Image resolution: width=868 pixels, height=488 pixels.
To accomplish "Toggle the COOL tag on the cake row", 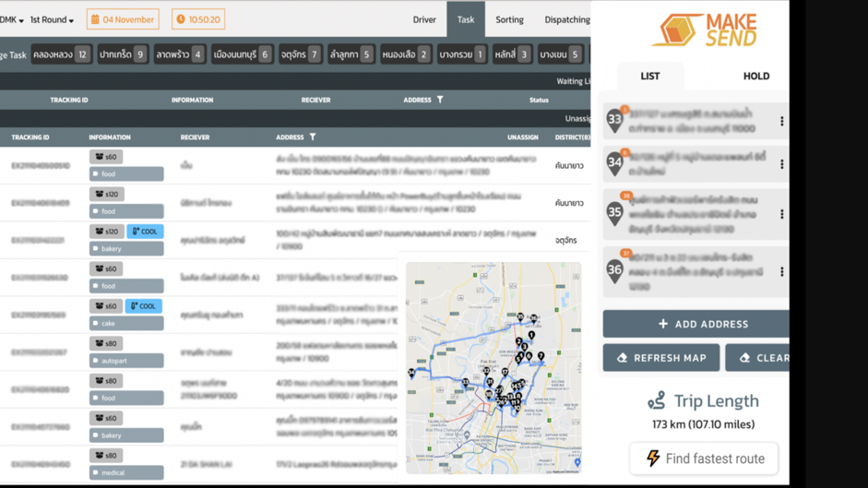I will [143, 306].
